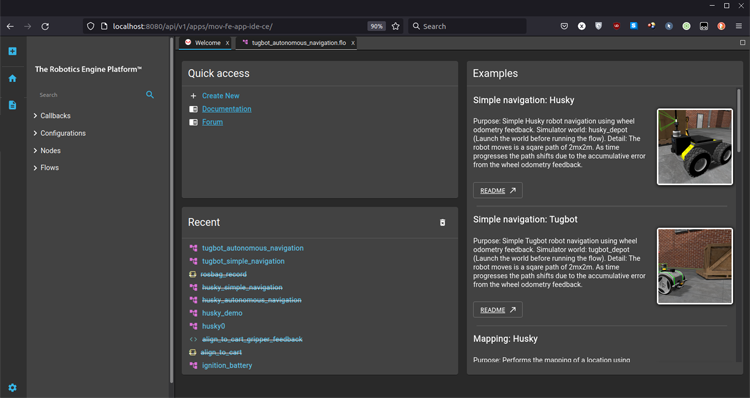Image resolution: width=750 pixels, height=398 pixels.
Task: Close the tugbot_autonomous_navigation.flo tab
Action: 353,43
